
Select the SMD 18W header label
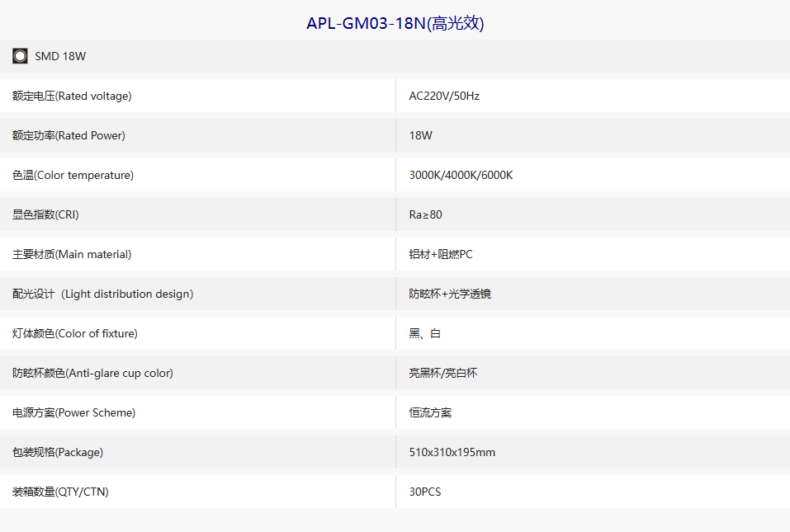pyautogui.click(x=60, y=56)
